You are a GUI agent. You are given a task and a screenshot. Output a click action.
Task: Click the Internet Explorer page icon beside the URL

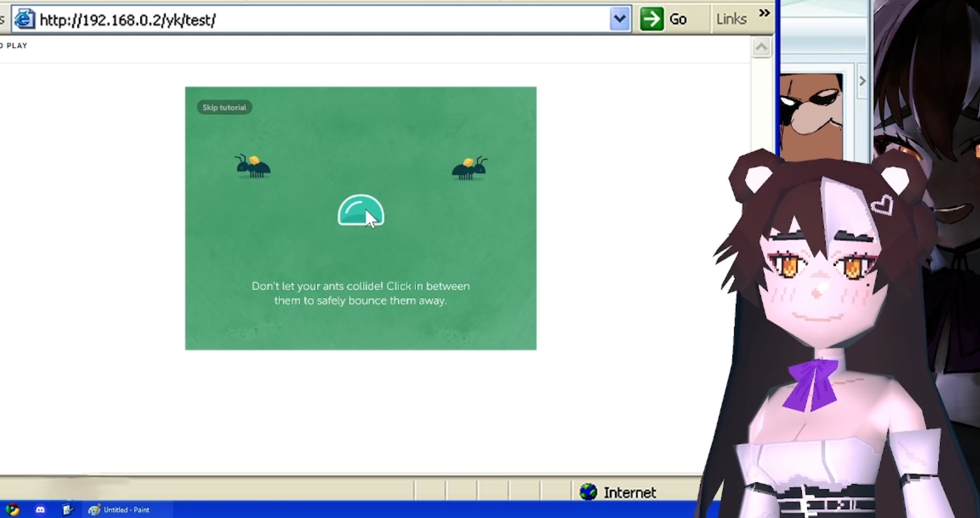(x=24, y=19)
